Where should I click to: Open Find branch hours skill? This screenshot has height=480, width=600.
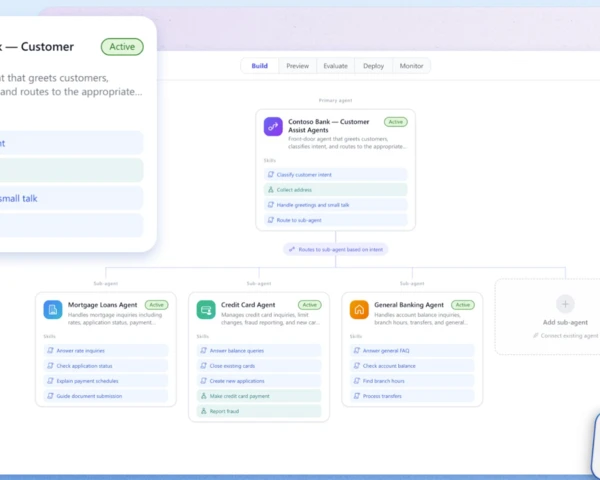click(412, 381)
